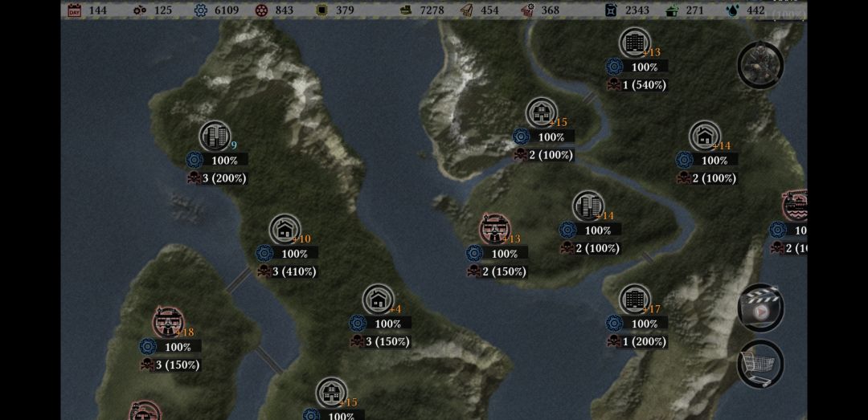Click the threat label 3 (200%)
The height and width of the screenshot is (420, 868).
(223, 178)
